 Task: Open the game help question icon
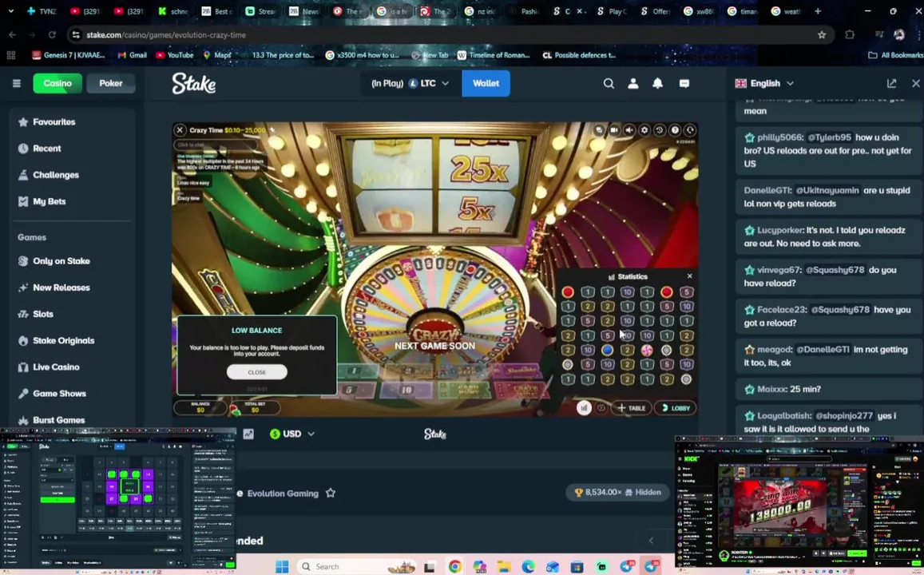click(676, 130)
